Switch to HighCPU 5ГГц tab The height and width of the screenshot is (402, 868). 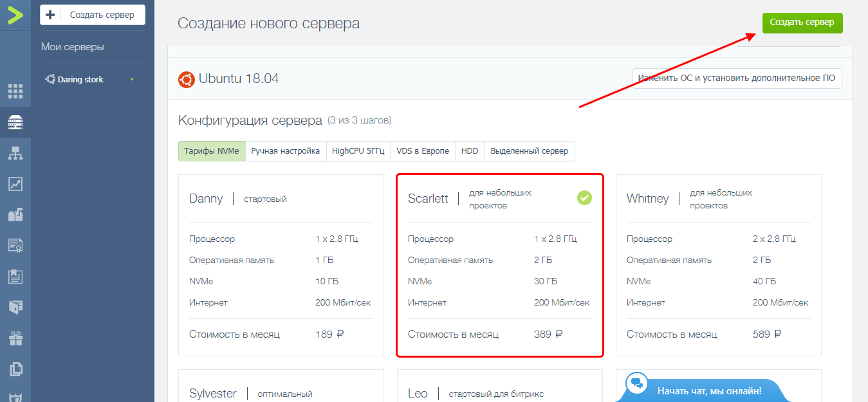358,151
